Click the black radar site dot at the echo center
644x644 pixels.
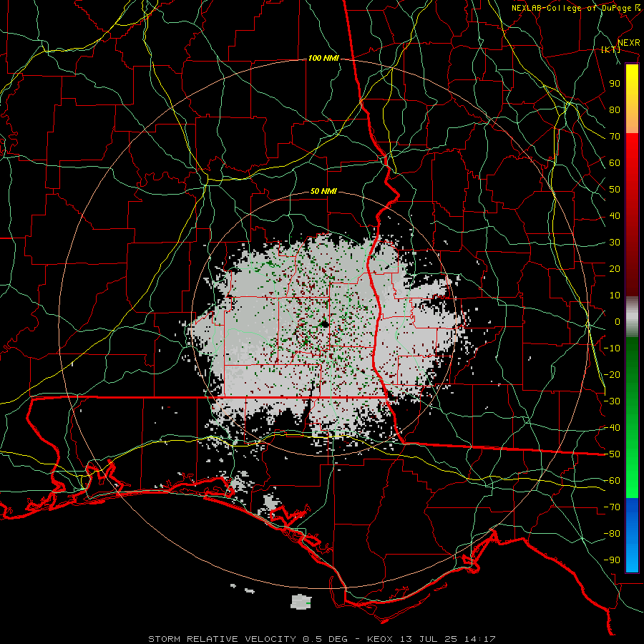click(x=324, y=324)
